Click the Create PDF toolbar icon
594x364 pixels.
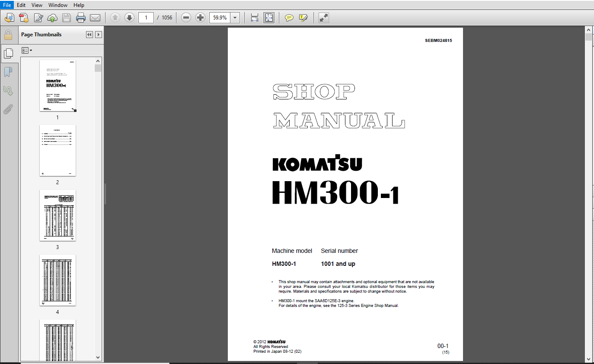[23, 18]
